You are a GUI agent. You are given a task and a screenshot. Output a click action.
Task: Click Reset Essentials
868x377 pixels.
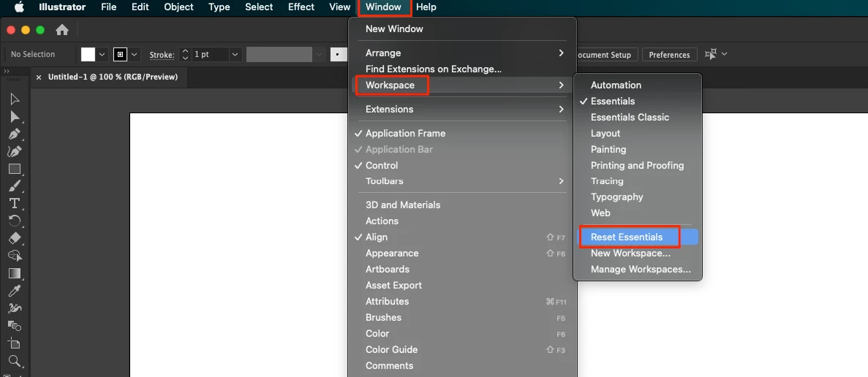click(x=638, y=237)
